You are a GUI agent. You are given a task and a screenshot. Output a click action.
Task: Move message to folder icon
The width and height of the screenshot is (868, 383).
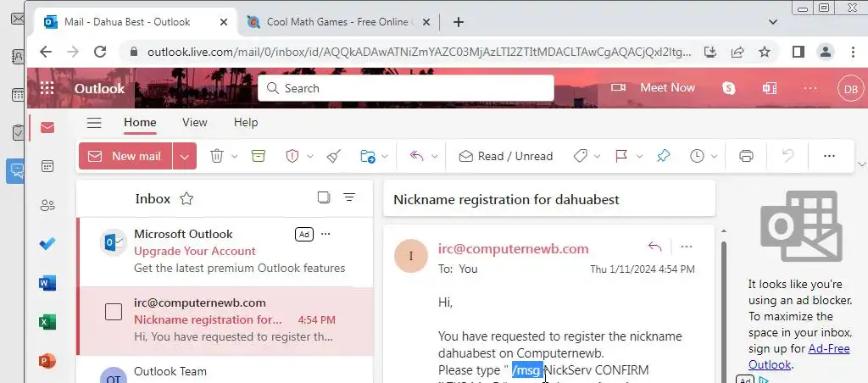pos(368,156)
